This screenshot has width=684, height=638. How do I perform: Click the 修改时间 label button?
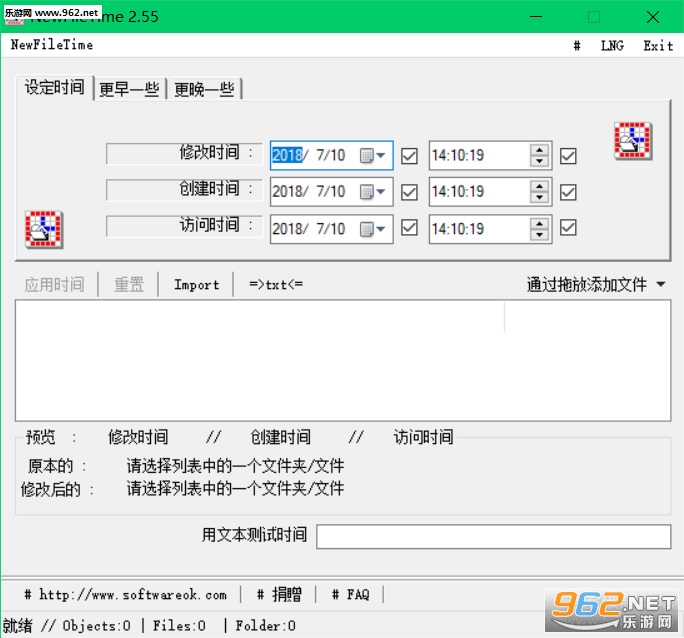(x=184, y=154)
